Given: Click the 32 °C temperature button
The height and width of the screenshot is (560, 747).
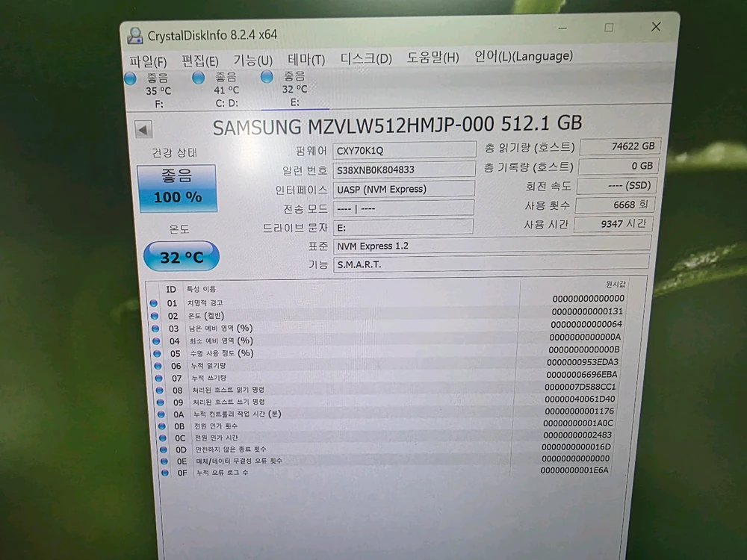Looking at the screenshot, I should click(x=181, y=257).
